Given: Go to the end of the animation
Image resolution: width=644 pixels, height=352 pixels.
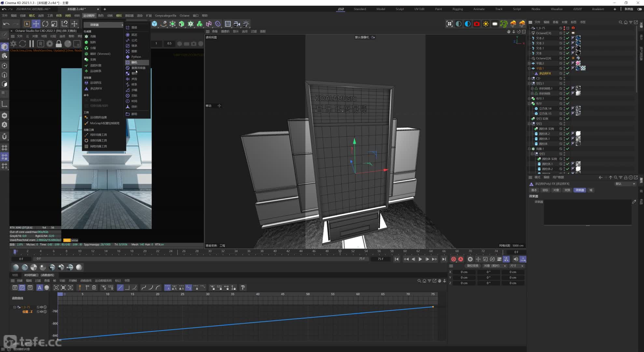Looking at the screenshot, I should [x=444, y=259].
